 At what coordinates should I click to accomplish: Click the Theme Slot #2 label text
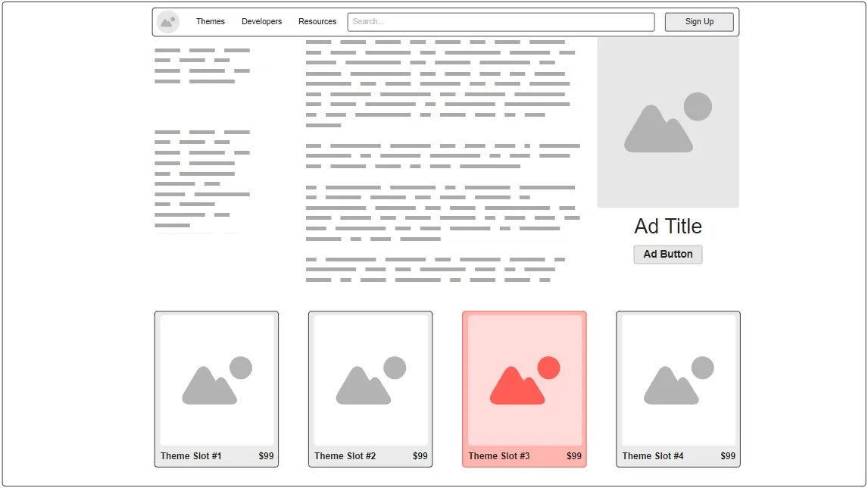click(345, 456)
